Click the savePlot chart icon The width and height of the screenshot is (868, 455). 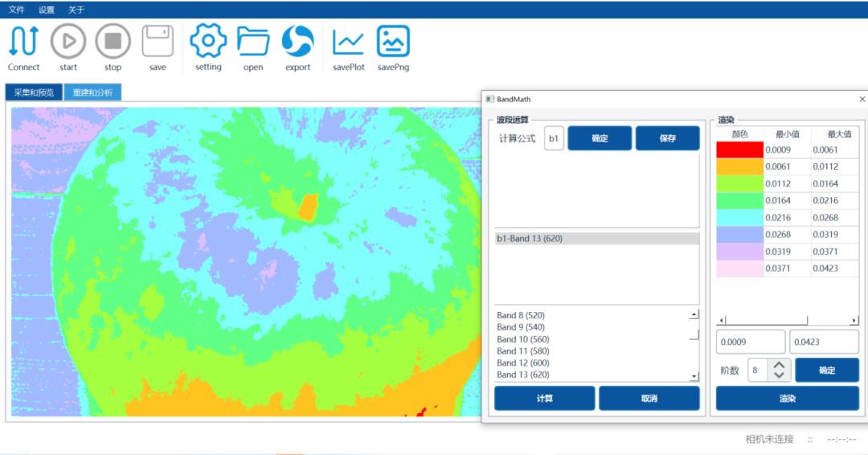(348, 42)
